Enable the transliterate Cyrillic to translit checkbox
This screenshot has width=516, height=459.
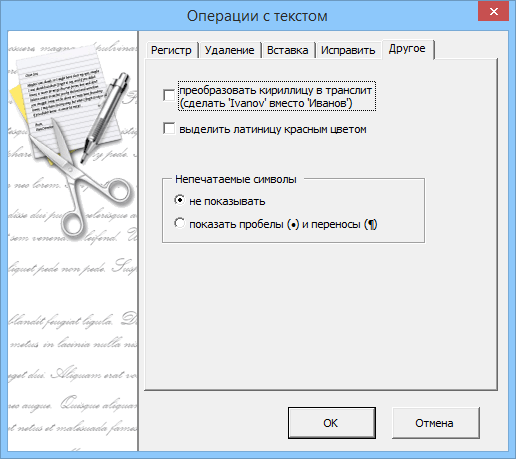(169, 95)
